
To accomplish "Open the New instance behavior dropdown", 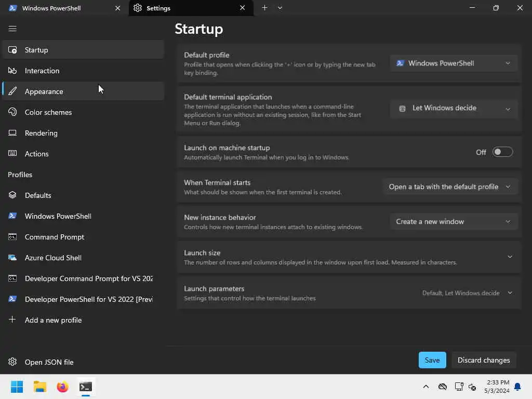I will click(x=454, y=221).
